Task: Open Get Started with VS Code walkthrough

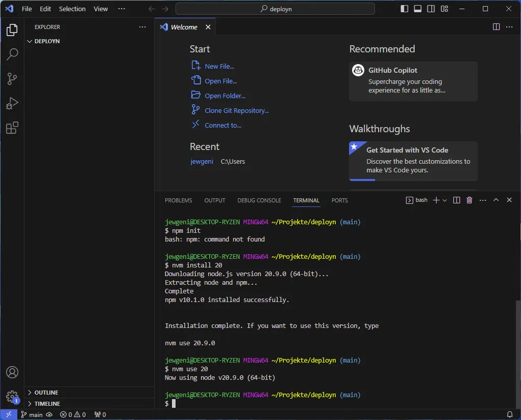Action: click(413, 161)
